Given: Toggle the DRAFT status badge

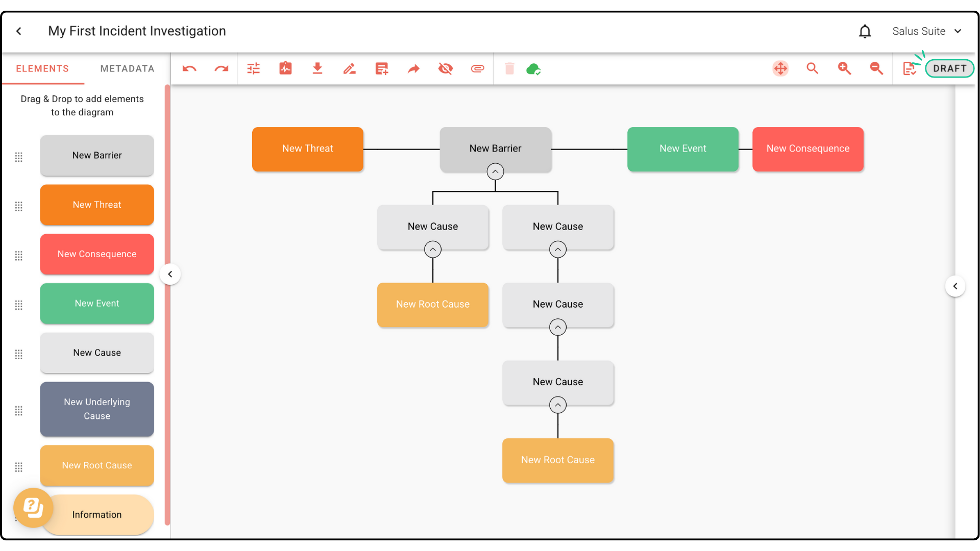Looking at the screenshot, I should click(949, 68).
